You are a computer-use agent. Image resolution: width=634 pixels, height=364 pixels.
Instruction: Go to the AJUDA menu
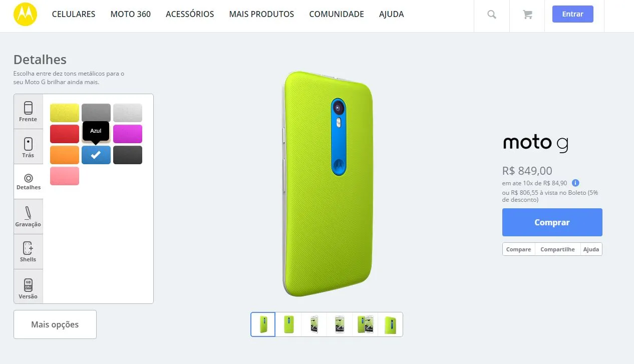(392, 14)
